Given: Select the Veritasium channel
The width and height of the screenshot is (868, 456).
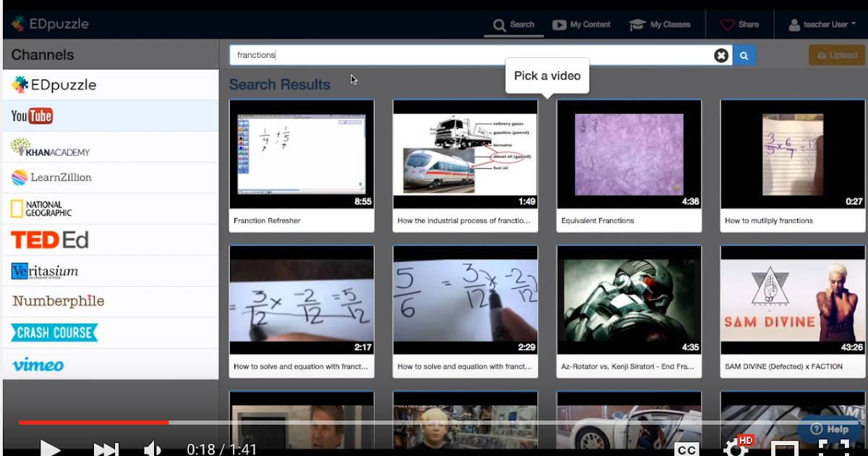Looking at the screenshot, I should tap(111, 271).
